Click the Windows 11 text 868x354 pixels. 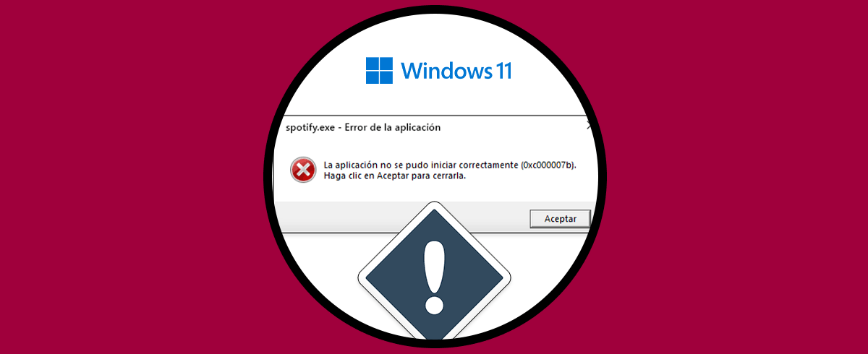point(456,71)
